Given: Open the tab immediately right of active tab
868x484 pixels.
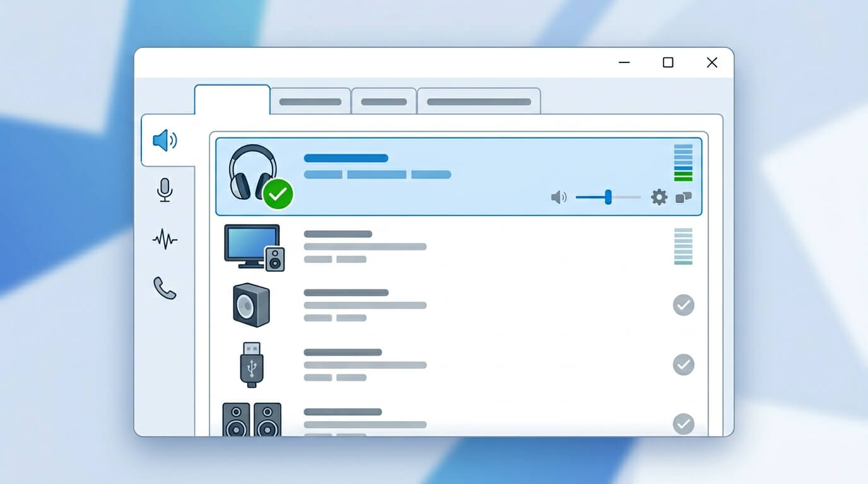Looking at the screenshot, I should tap(310, 101).
